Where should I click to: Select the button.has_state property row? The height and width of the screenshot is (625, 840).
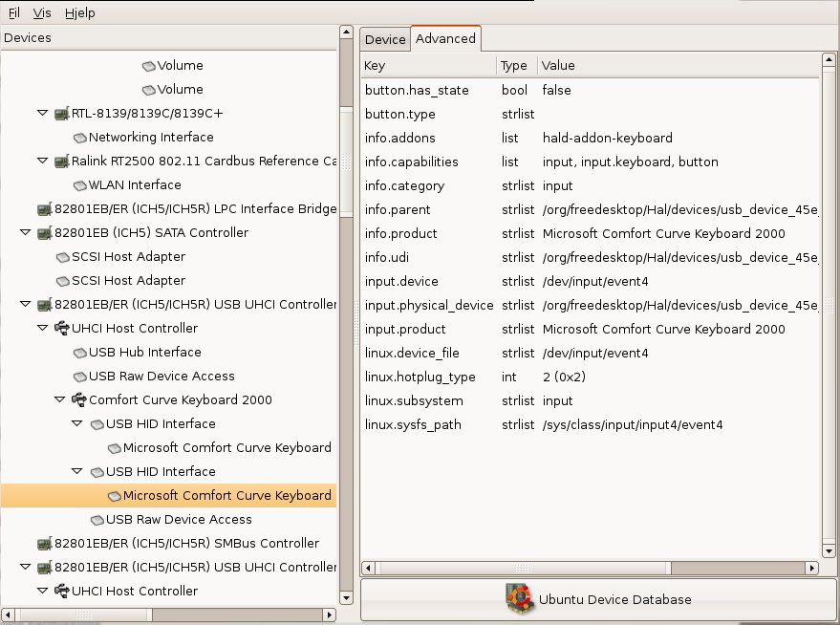point(591,90)
